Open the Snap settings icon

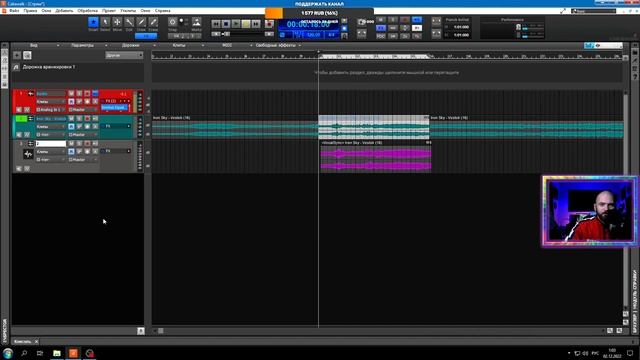[173, 22]
